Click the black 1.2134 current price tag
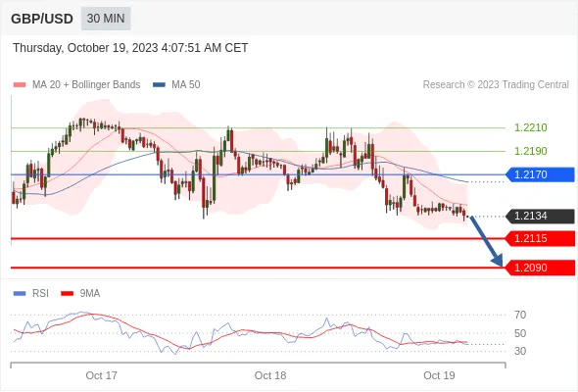578x392 pixels. click(541, 217)
